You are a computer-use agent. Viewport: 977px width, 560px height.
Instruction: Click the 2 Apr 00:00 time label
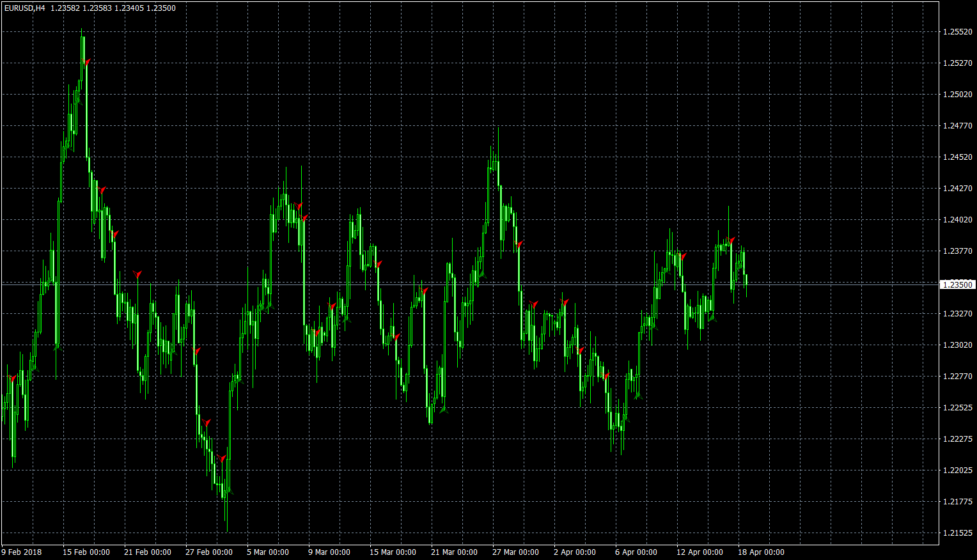[x=575, y=552]
